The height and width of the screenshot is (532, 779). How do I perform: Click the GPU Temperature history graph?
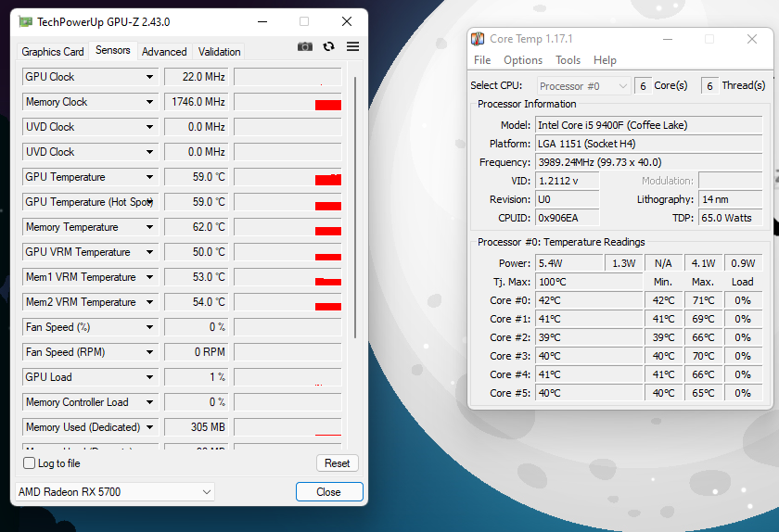287,177
